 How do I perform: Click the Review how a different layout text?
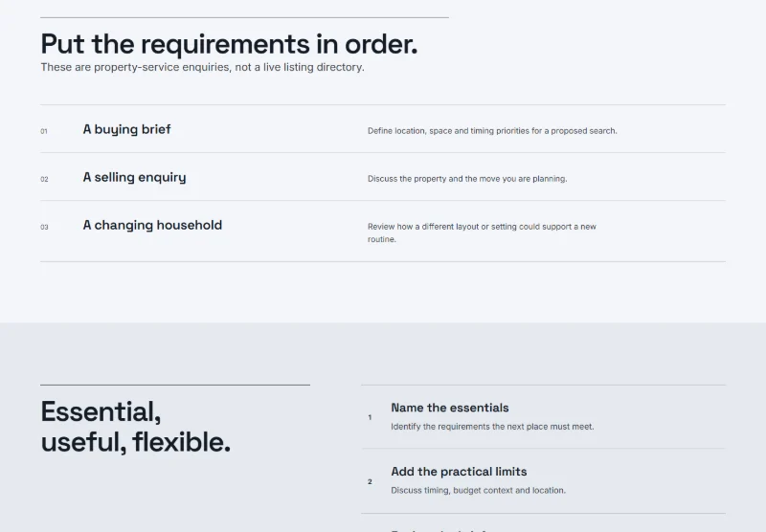483,233
